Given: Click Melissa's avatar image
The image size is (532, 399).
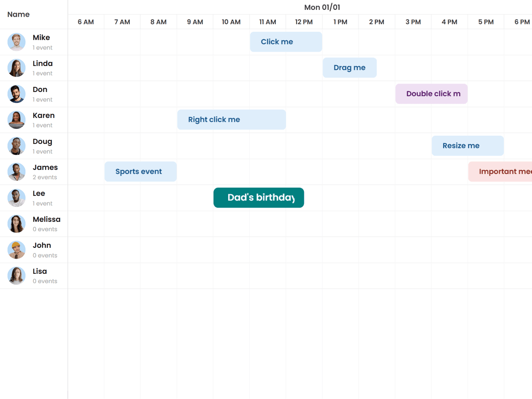Looking at the screenshot, I should (17, 224).
